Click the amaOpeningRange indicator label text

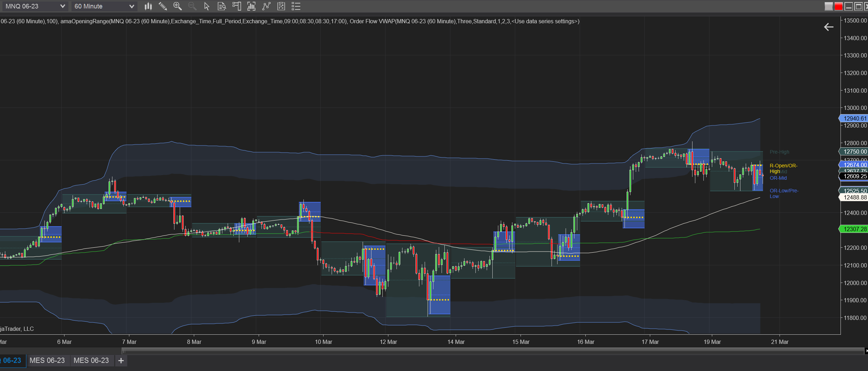(203, 21)
